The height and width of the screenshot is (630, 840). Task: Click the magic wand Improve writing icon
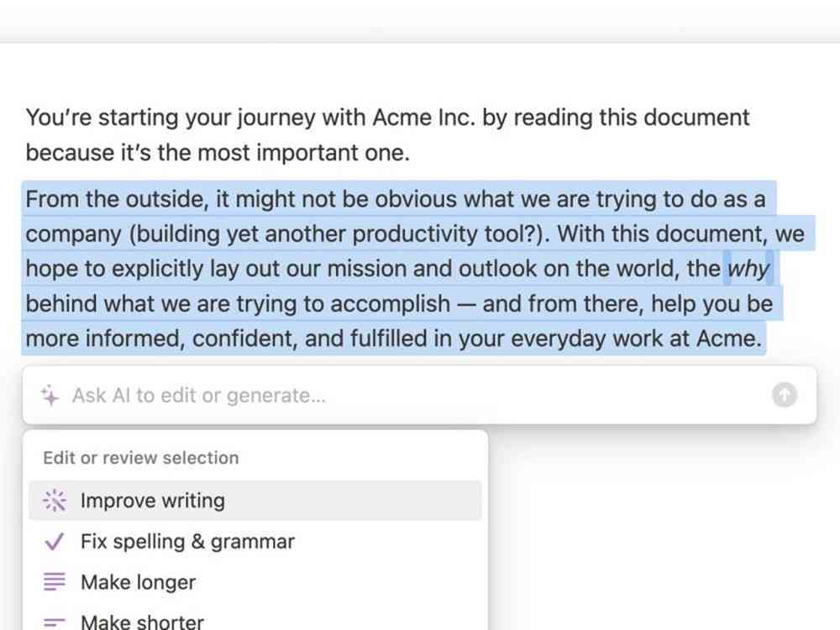pos(54,501)
